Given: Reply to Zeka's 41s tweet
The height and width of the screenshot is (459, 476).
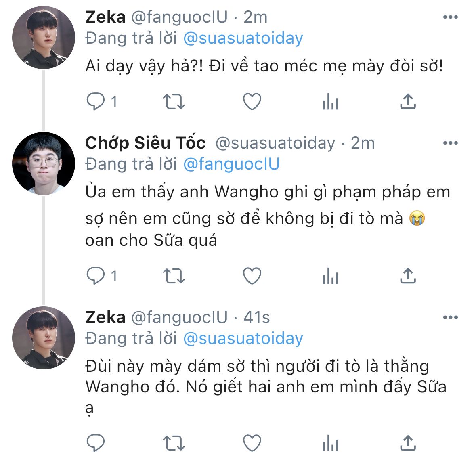Looking at the screenshot, I should click(96, 442).
